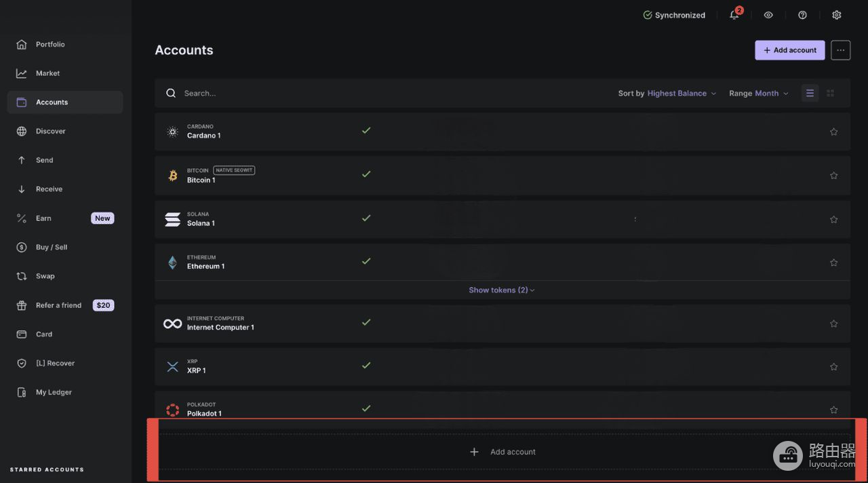Screen dimensions: 868x483
Task: Click the Native Segwit tag on Bitcoin
Action: pyautogui.click(x=234, y=170)
